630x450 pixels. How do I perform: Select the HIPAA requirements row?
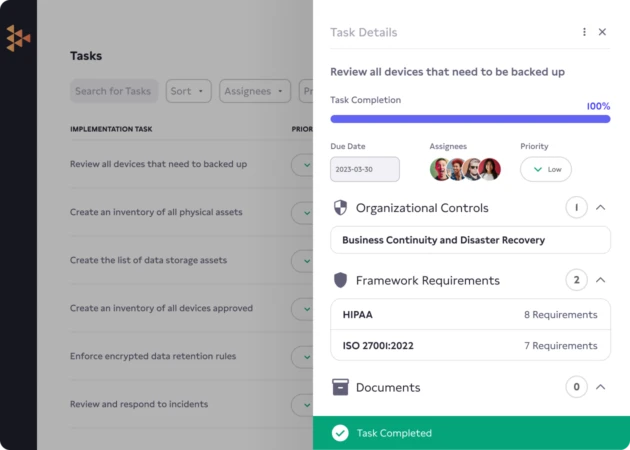click(470, 314)
